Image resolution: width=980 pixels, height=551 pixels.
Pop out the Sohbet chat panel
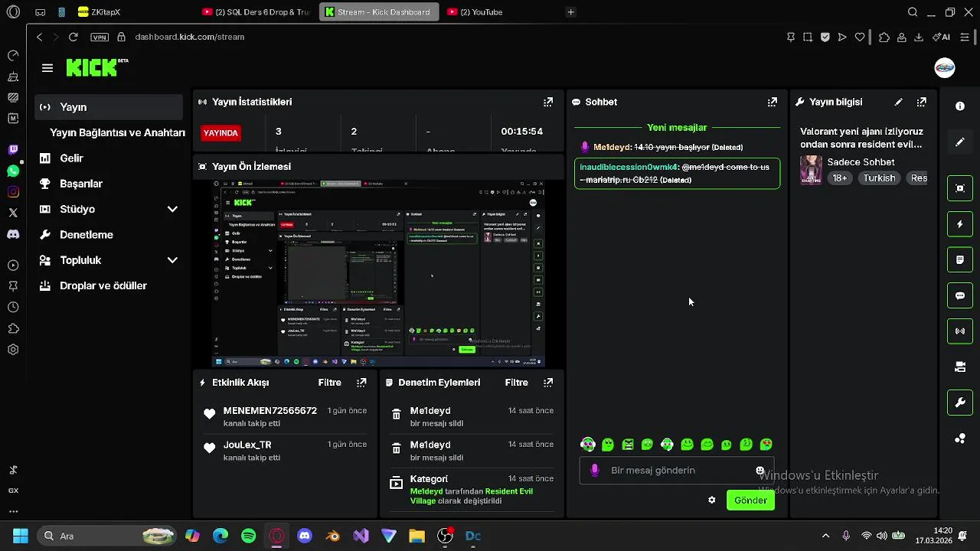pyautogui.click(x=773, y=102)
